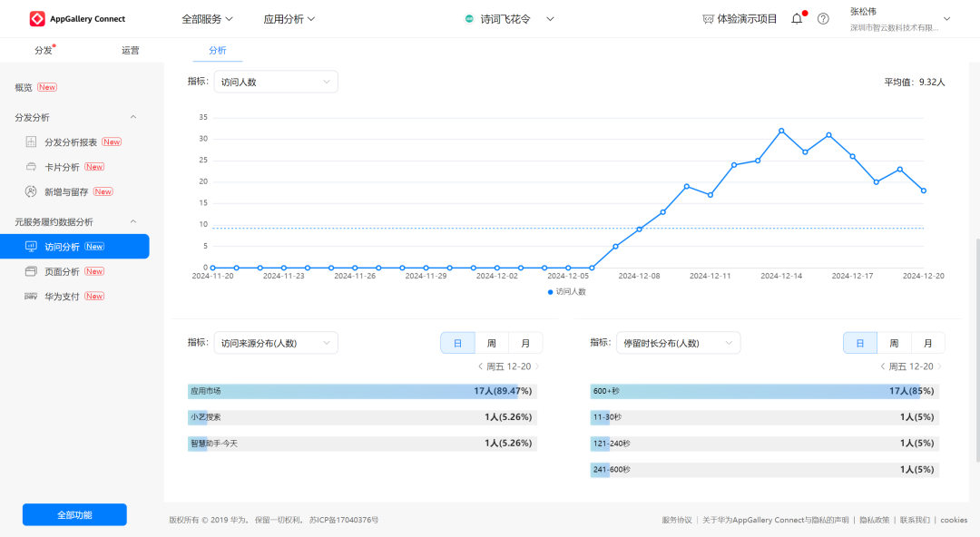Click the 2024-12-14 peak data point
Screen dimensions: 980x537
[781, 131]
